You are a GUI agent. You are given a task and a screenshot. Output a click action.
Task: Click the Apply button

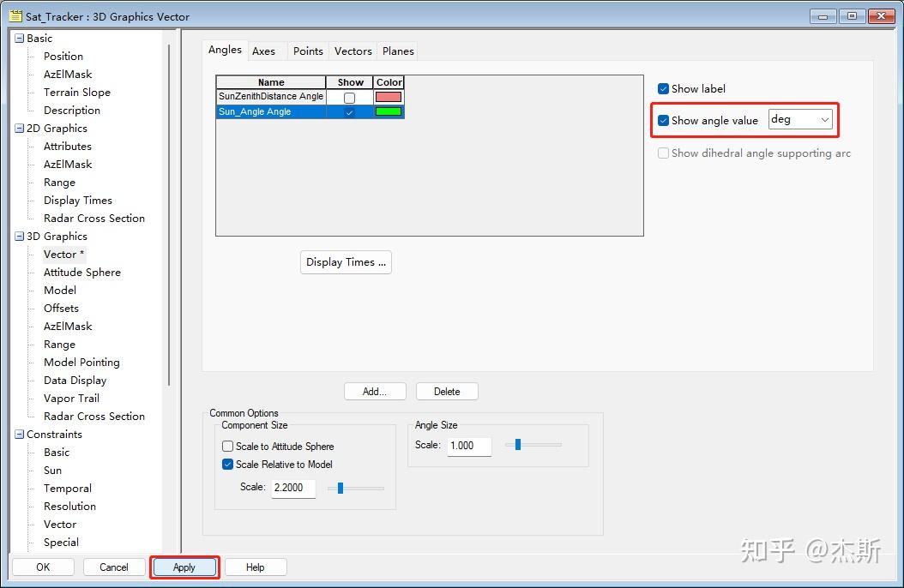[184, 567]
